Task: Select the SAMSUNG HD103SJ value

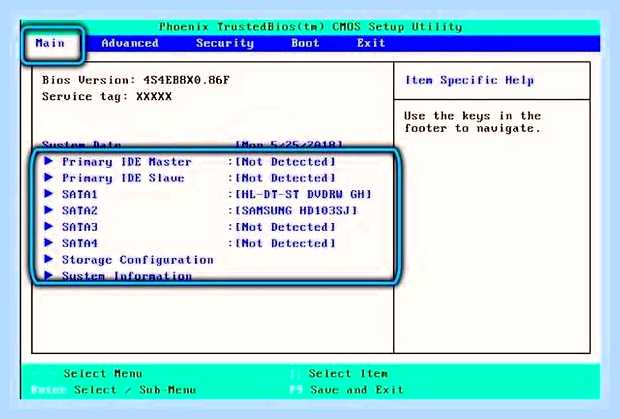Action: (x=296, y=211)
